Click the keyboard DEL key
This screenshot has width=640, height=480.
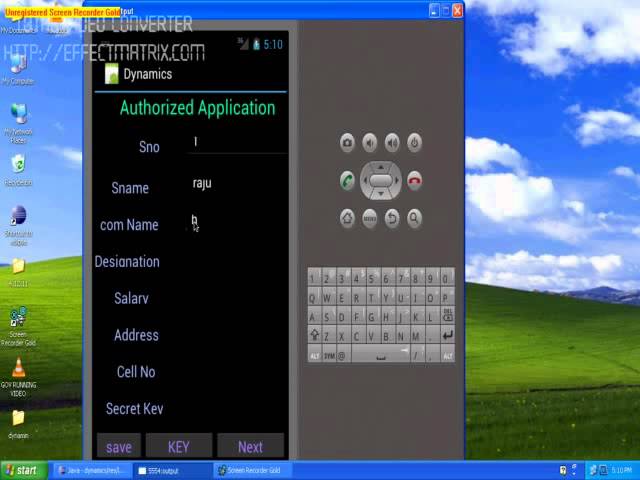pos(447,316)
